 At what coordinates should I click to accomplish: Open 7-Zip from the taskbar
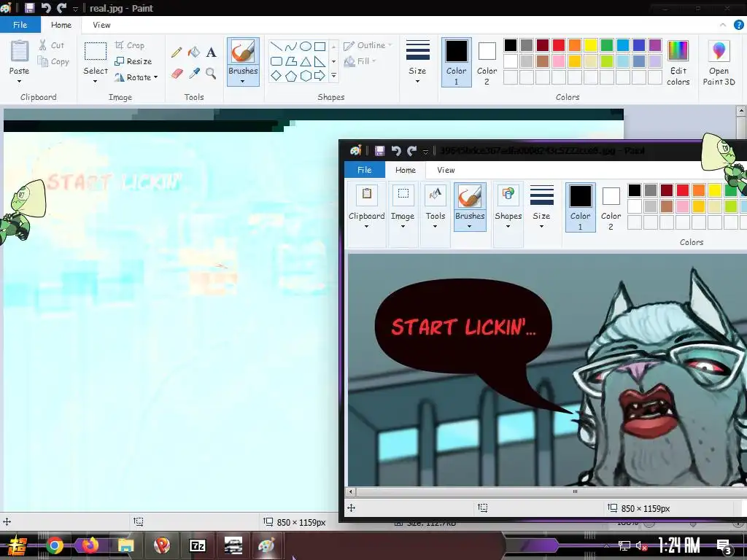(197, 545)
